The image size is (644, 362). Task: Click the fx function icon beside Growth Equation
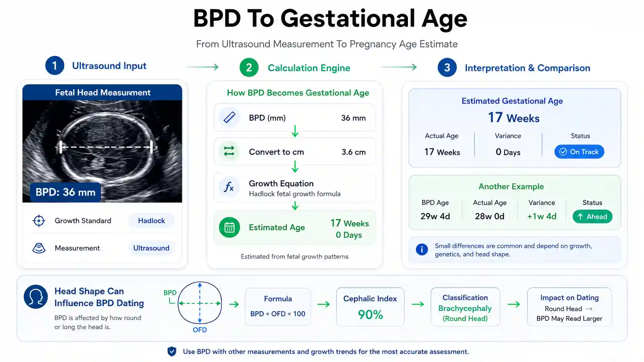click(x=229, y=187)
